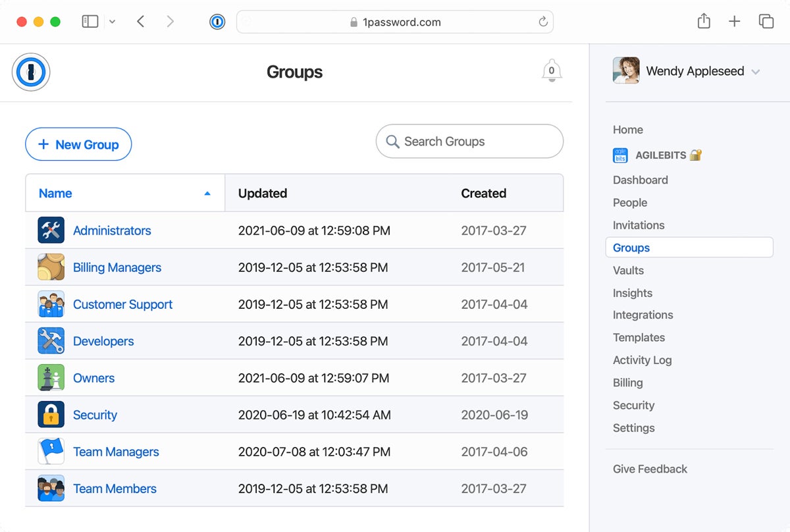Open the sidebar options chevron dropdown
Image resolution: width=790 pixels, height=532 pixels.
click(x=112, y=22)
